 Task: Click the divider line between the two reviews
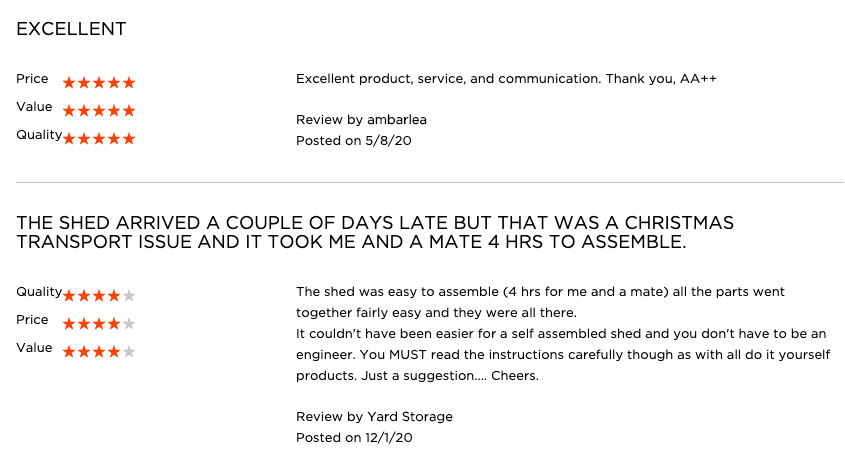click(x=429, y=183)
